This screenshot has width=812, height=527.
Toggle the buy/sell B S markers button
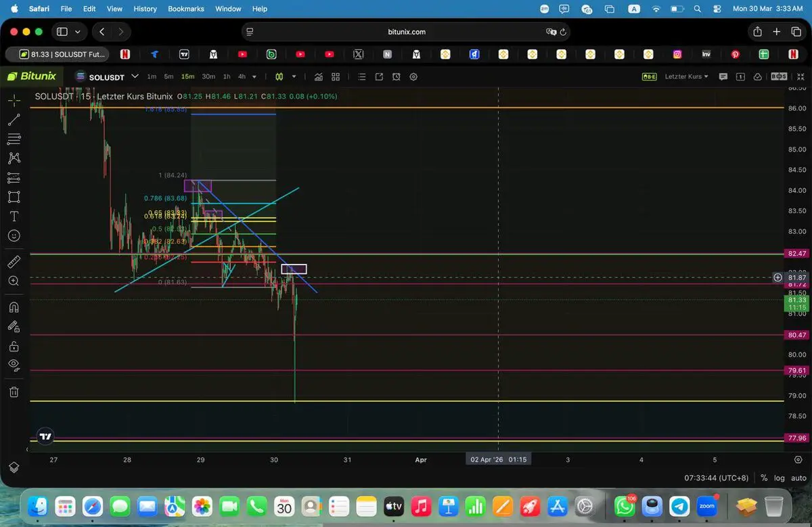(779, 76)
